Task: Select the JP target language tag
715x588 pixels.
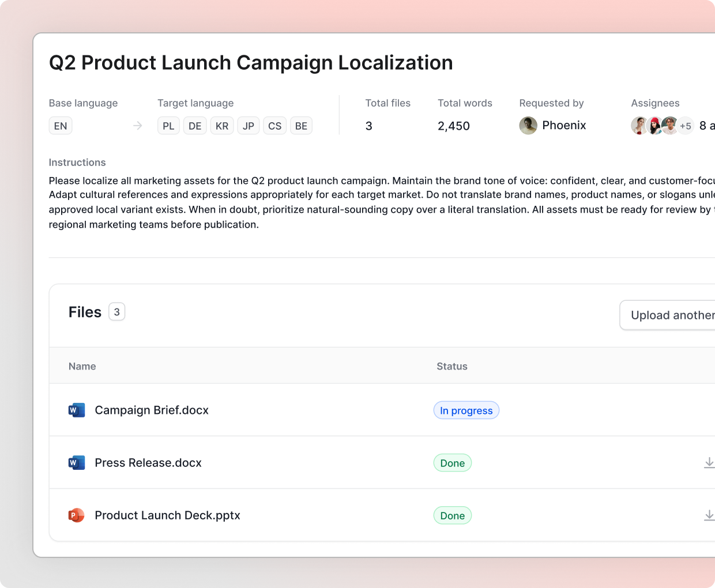Action: click(x=249, y=126)
